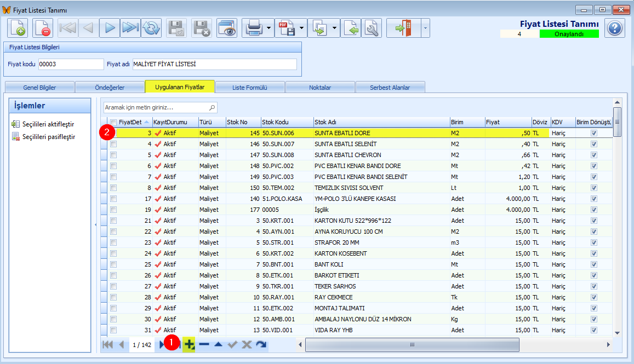Go to first record in main toolbar
634x364 pixels.
point(67,28)
